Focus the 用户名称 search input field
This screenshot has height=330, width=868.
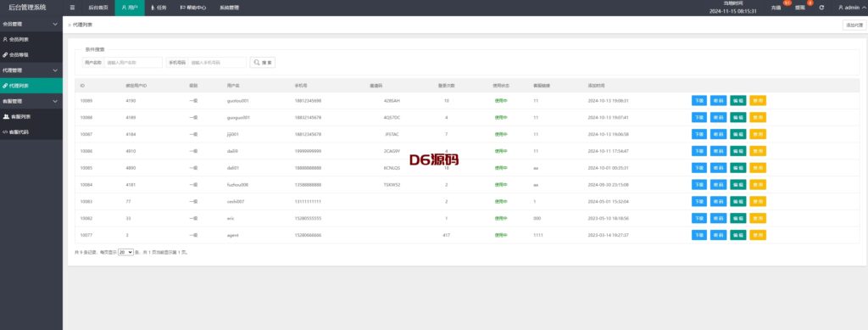click(133, 63)
